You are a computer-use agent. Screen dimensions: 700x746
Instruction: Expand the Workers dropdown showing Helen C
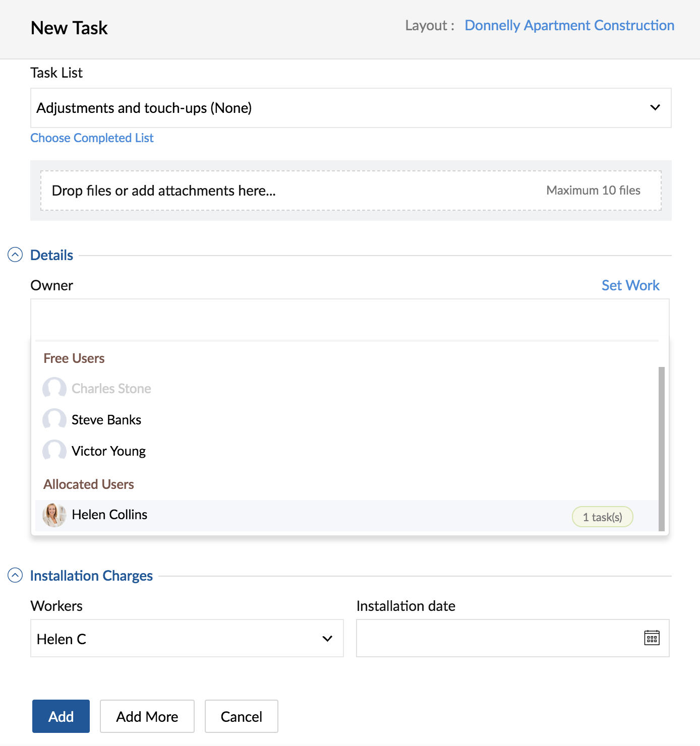pos(187,638)
